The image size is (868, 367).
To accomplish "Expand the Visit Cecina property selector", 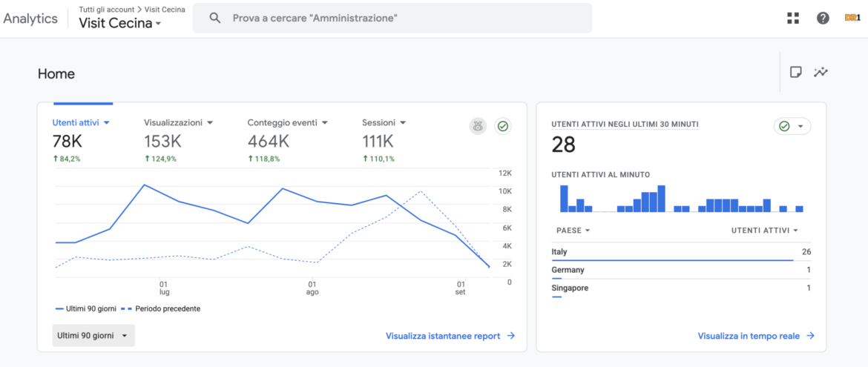I will pos(120,24).
